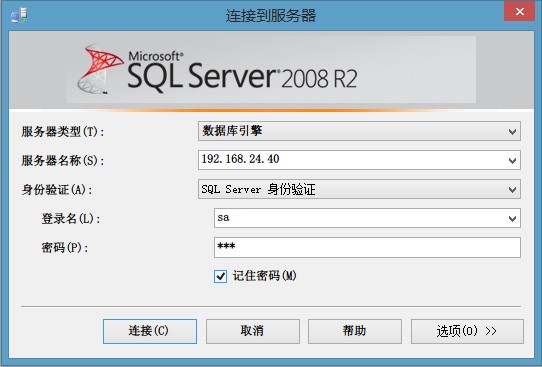Close the 连接到服务器 dialog
Screen dimensions: 542x367
(x=520, y=11)
